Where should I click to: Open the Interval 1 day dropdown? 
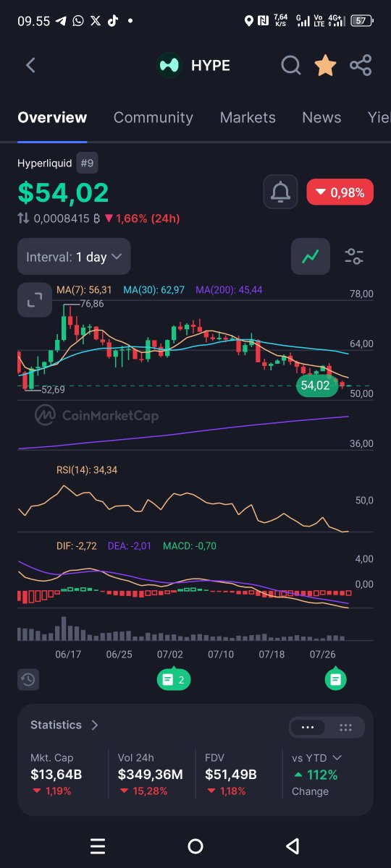(74, 257)
